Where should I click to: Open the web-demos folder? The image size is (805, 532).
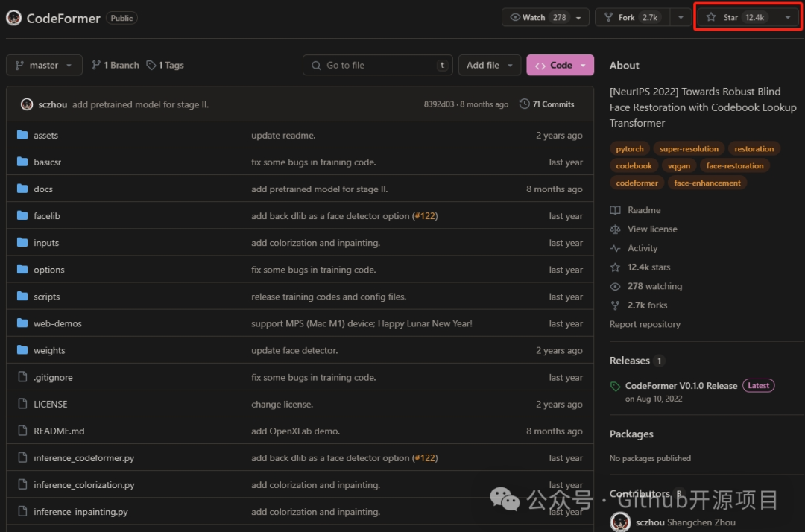coord(57,323)
